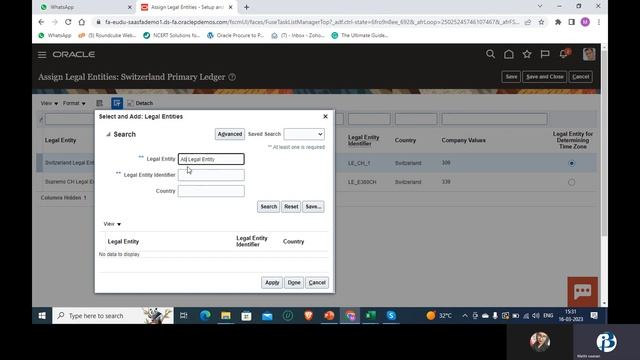Viewport: 640px width, 360px height.
Task: Switch to Assign Legal Entities browser tab
Action: tap(186, 7)
